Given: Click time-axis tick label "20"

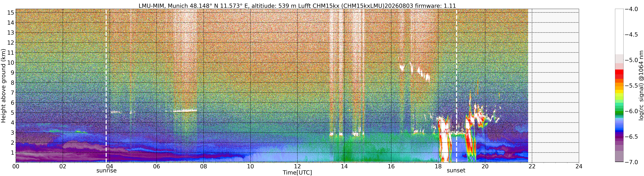Looking at the screenshot, I should pyautogui.click(x=485, y=166).
